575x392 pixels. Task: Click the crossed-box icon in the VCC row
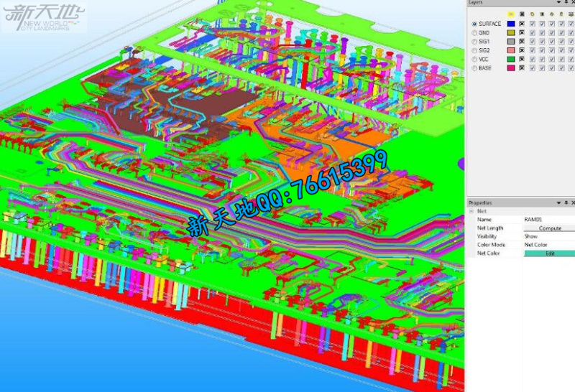(x=521, y=59)
